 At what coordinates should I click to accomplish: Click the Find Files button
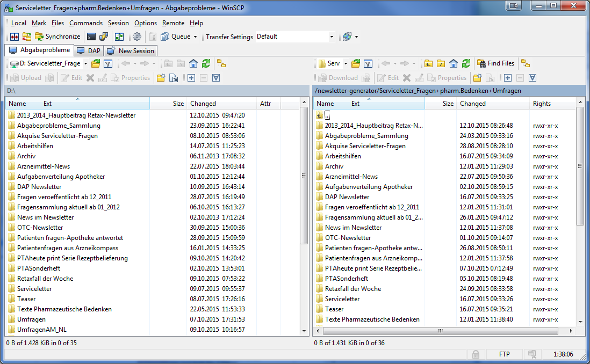coord(495,63)
